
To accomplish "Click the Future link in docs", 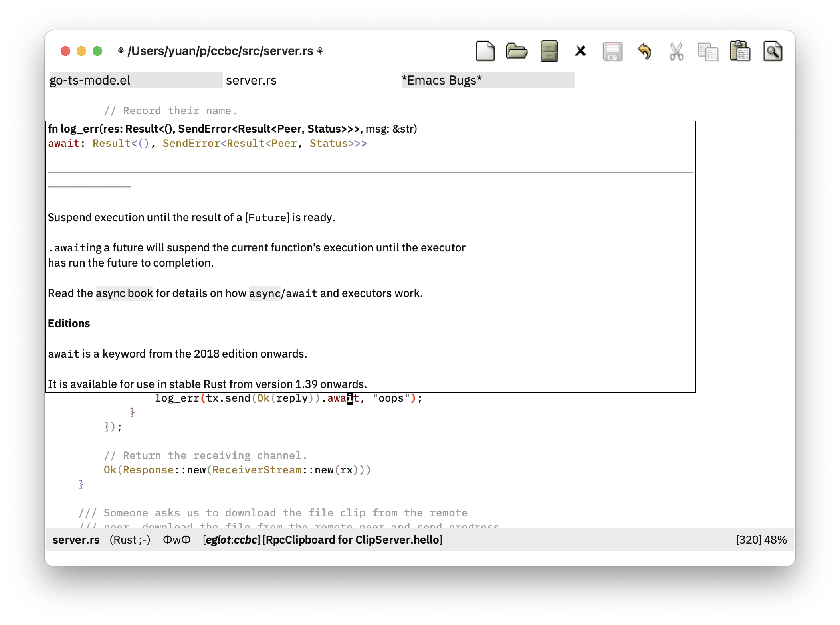I will point(266,217).
